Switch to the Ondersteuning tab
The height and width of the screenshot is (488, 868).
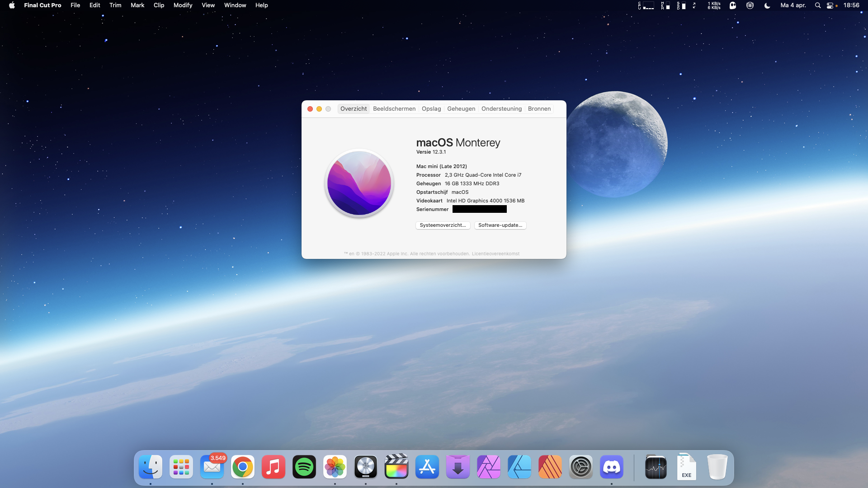tap(501, 109)
